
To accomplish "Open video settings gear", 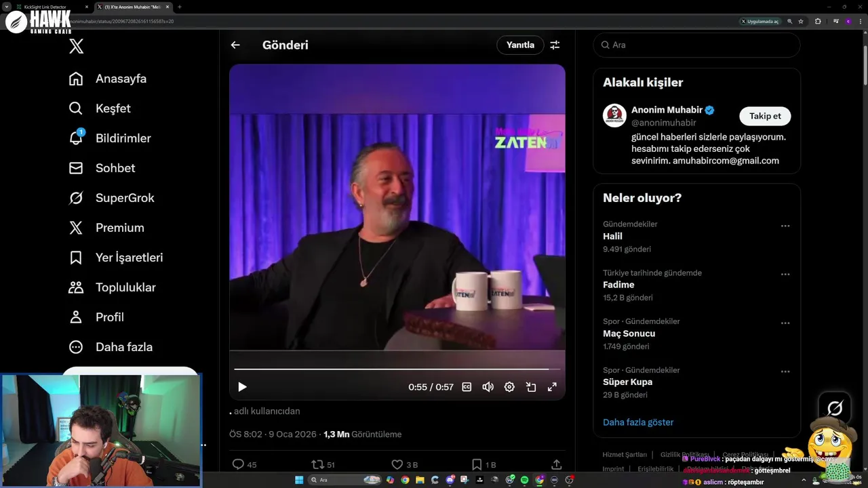I will point(509,387).
